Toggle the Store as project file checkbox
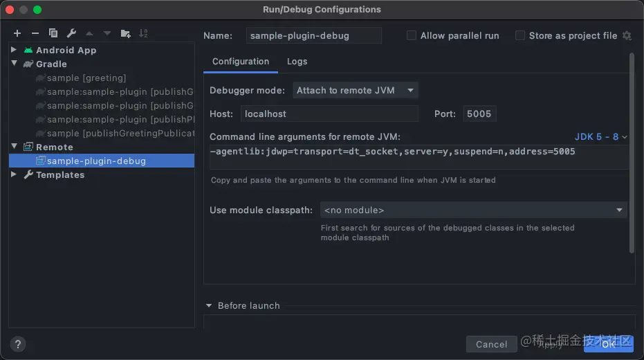The image size is (644, 360). [x=520, y=36]
